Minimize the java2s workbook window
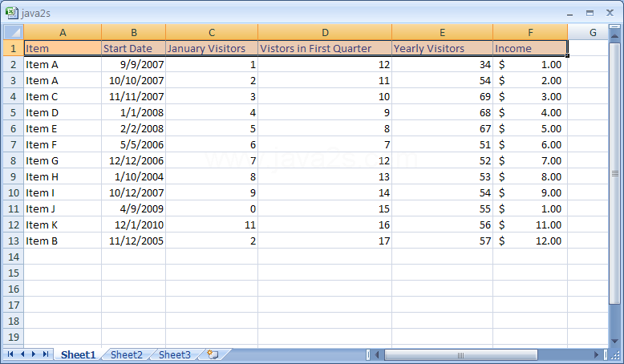Image resolution: width=624 pixels, height=364 pixels. 570,14
